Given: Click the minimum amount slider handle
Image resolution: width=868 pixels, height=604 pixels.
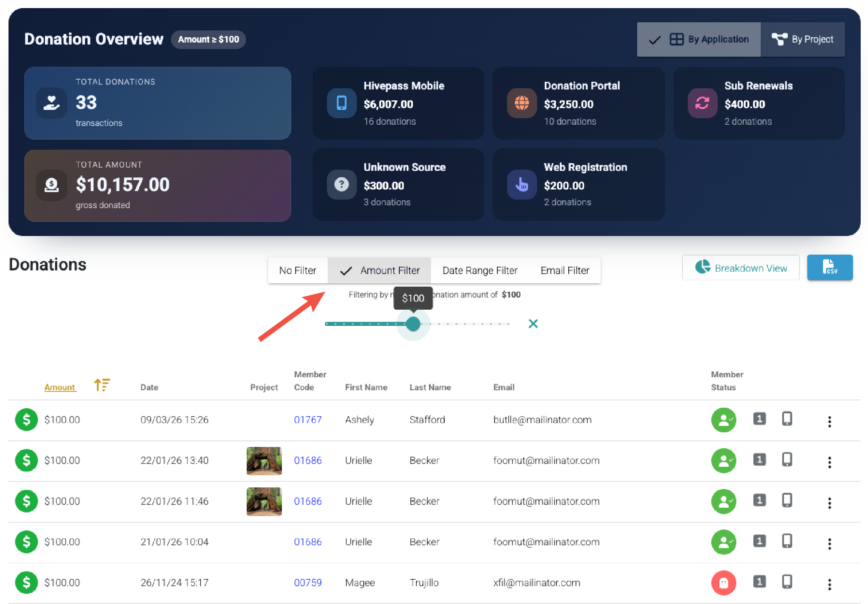Looking at the screenshot, I should click(413, 324).
